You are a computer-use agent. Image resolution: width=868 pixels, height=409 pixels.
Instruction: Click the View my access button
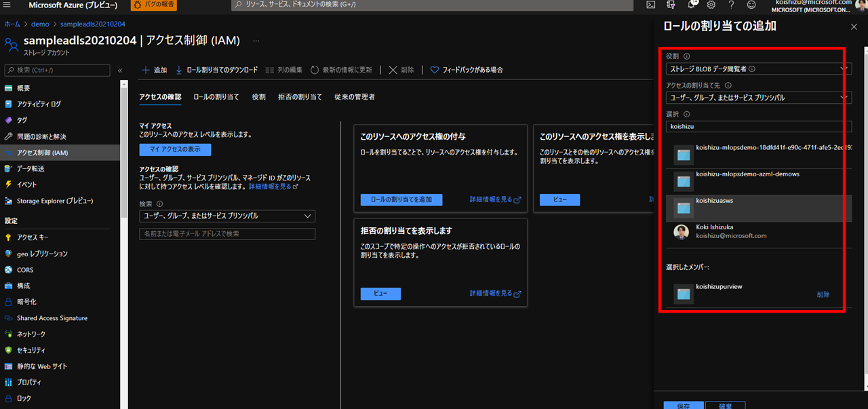tap(175, 149)
